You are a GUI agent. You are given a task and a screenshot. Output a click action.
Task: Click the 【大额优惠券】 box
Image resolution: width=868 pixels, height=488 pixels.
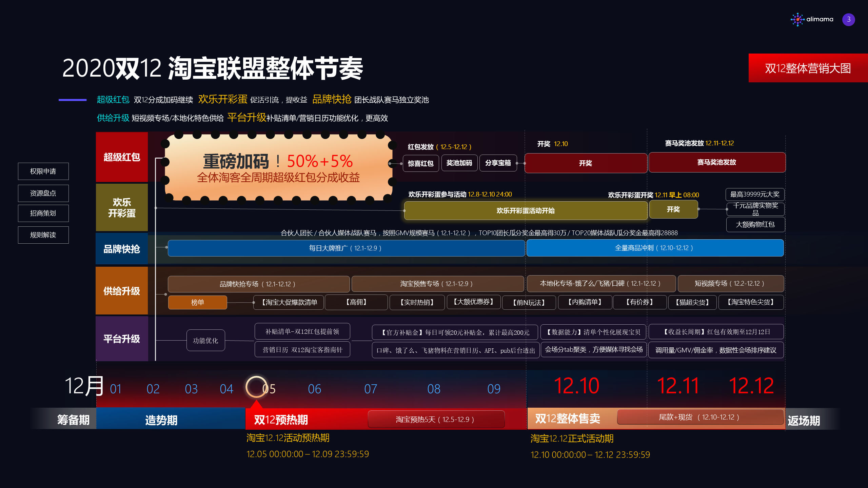[x=473, y=302]
